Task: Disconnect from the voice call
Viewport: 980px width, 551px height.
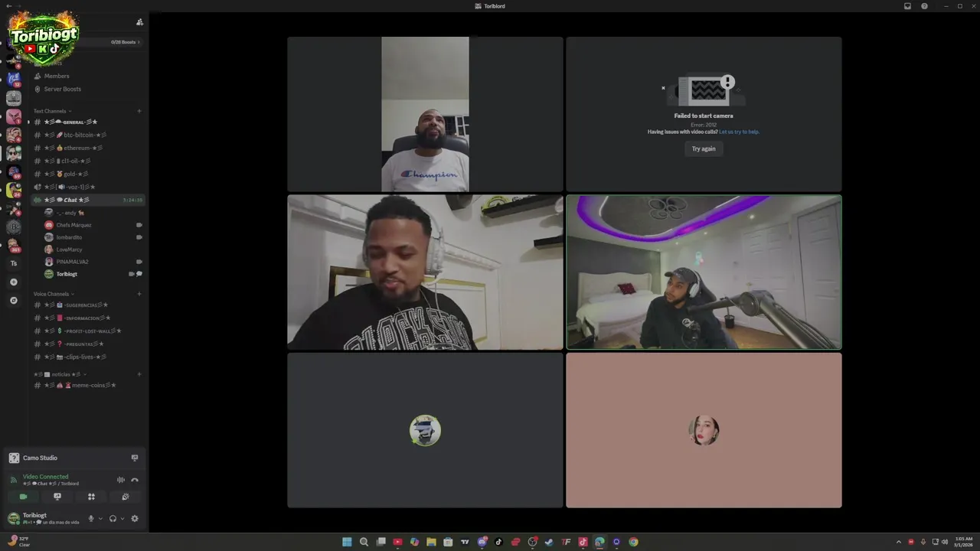Action: click(x=135, y=480)
